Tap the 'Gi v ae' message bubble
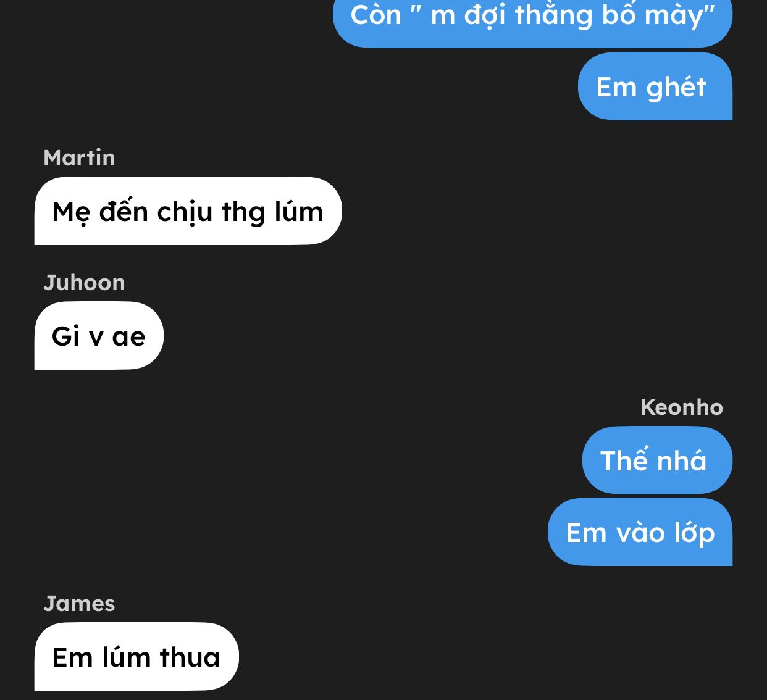This screenshot has height=700, width=767. 99,336
